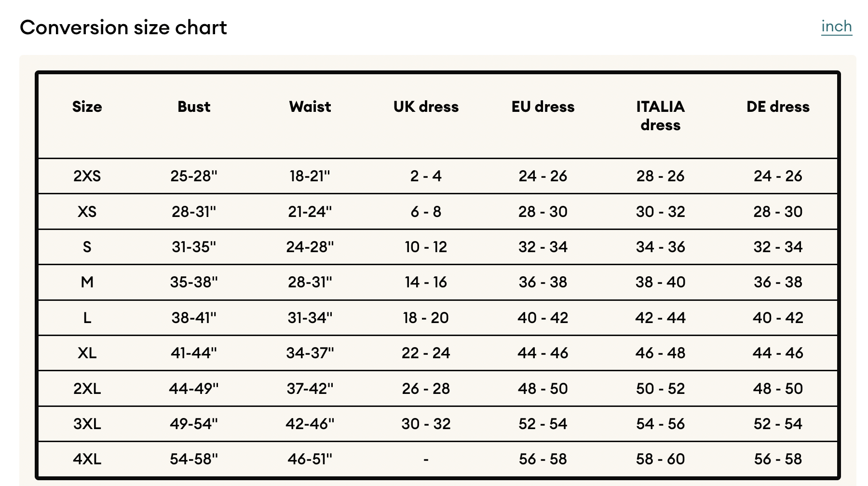
Task: Click the UK dress column header
Action: 426,107
